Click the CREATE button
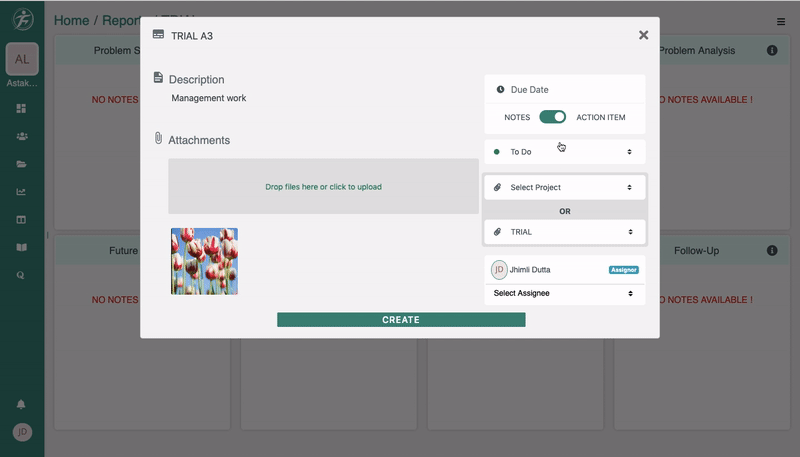This screenshot has height=457, width=800. tap(401, 320)
